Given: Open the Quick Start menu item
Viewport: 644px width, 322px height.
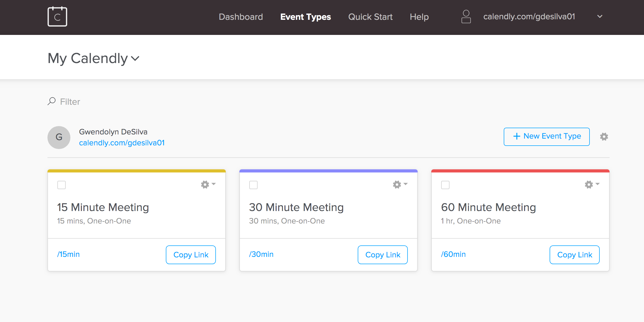Looking at the screenshot, I should [x=370, y=17].
